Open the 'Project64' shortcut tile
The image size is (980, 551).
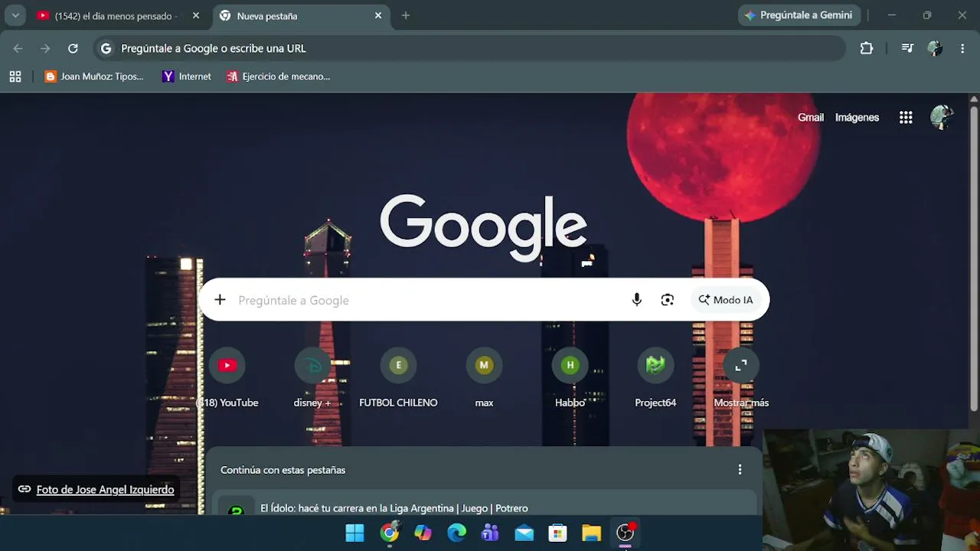coord(655,378)
